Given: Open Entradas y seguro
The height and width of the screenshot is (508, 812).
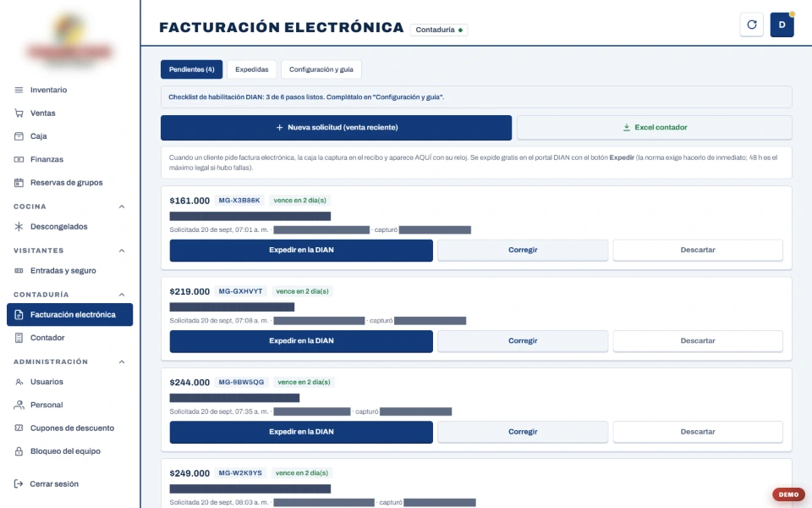Looking at the screenshot, I should click(x=70, y=271).
